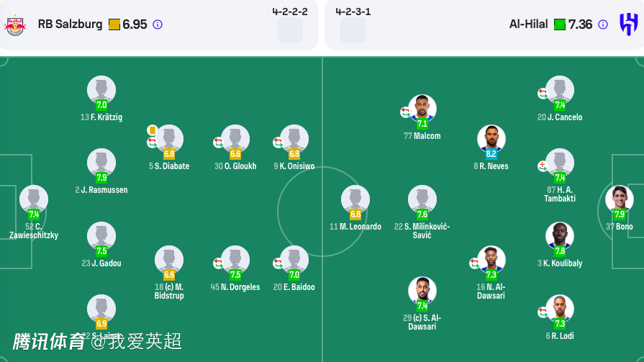Select S. Milinković-Savić player name
This screenshot has width=644, height=362.
(422, 231)
